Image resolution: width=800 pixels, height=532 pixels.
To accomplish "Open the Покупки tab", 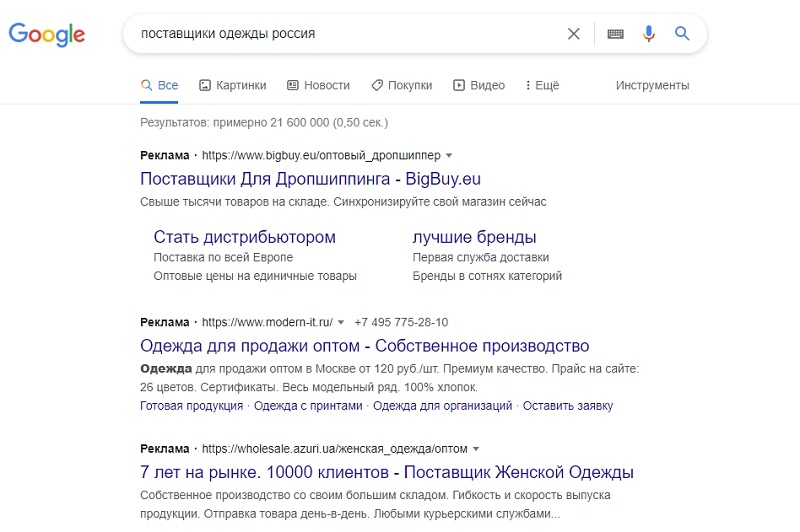I will pos(402,85).
